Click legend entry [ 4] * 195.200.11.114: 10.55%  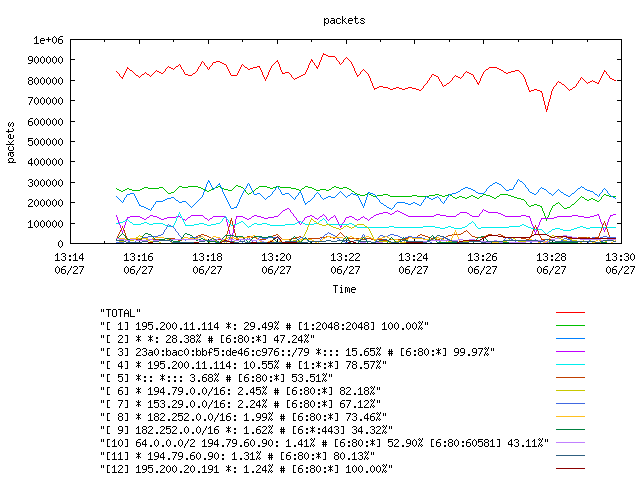pos(243,365)
